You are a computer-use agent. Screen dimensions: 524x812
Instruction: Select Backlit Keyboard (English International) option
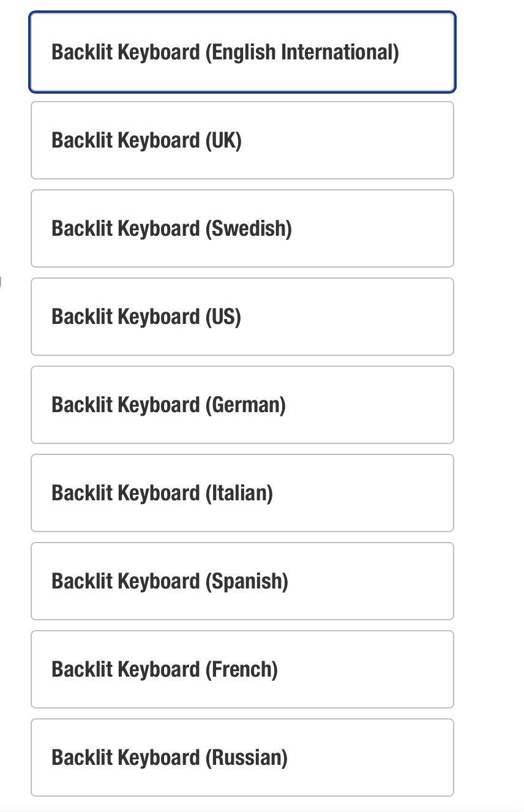click(x=242, y=53)
